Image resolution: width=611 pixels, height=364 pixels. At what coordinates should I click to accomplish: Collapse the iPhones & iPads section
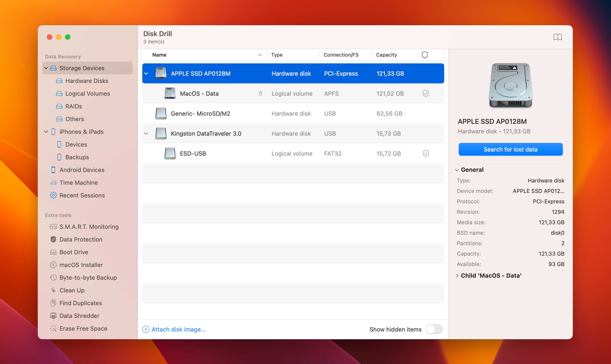point(46,132)
